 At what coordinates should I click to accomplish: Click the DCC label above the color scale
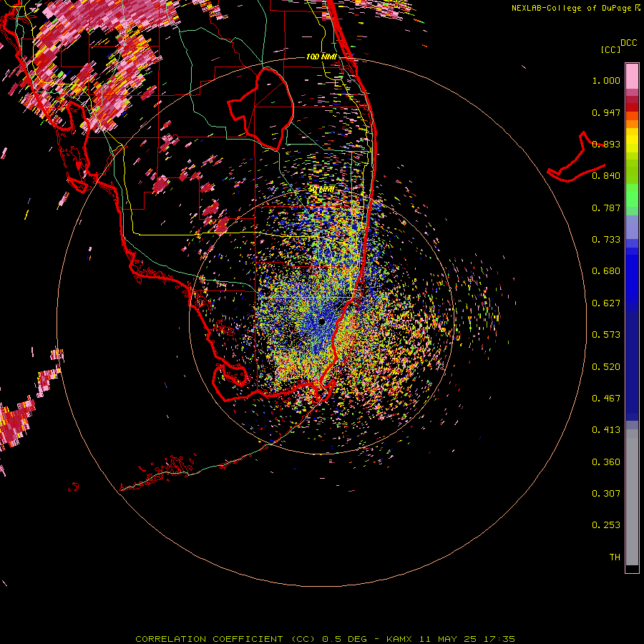[628, 43]
